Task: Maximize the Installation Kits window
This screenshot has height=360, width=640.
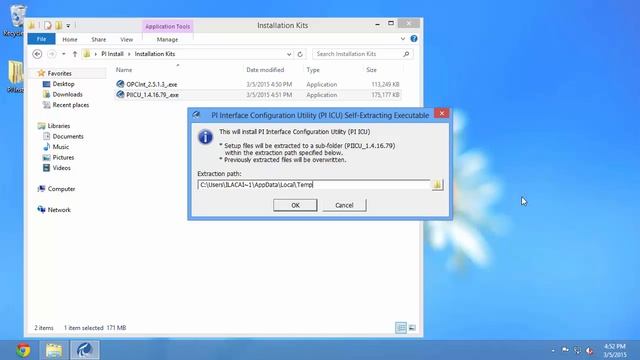Action: 391,24
